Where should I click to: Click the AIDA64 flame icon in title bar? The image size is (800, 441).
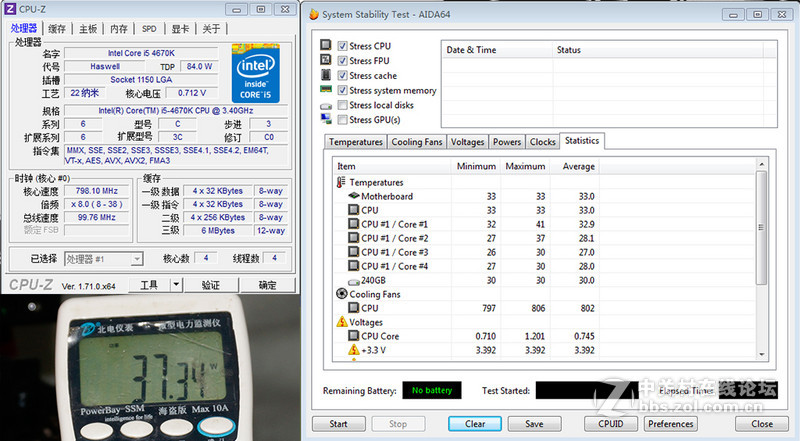click(314, 15)
